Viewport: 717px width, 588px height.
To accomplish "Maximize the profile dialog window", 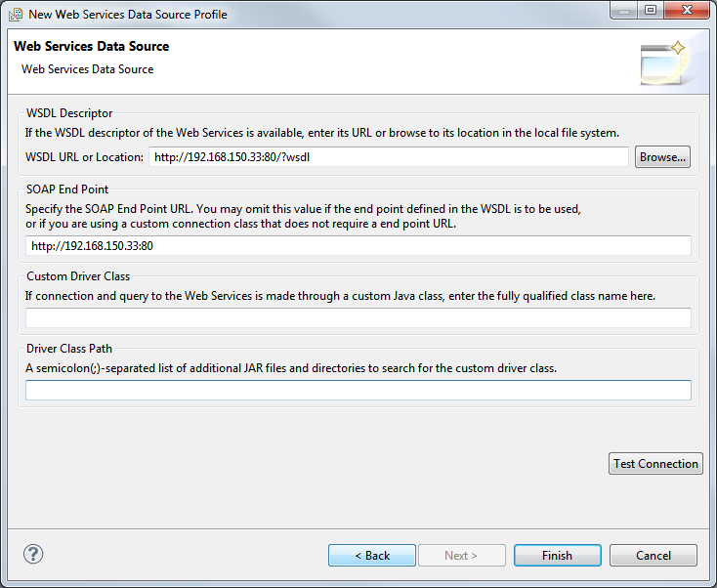I will [651, 10].
